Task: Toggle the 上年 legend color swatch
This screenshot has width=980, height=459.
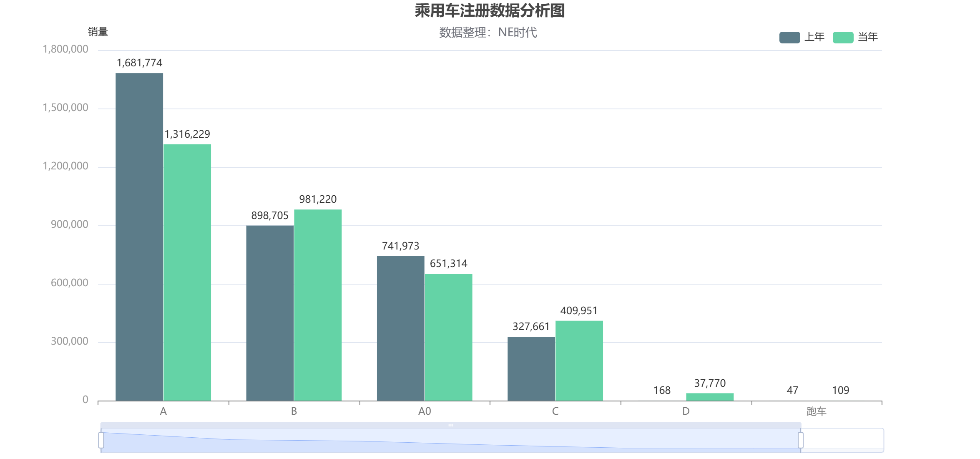Action: click(789, 37)
